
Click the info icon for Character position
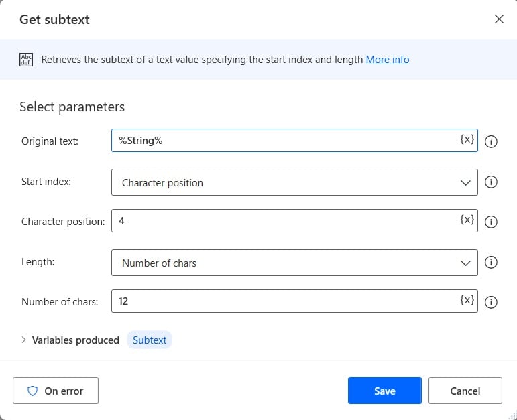tap(491, 222)
